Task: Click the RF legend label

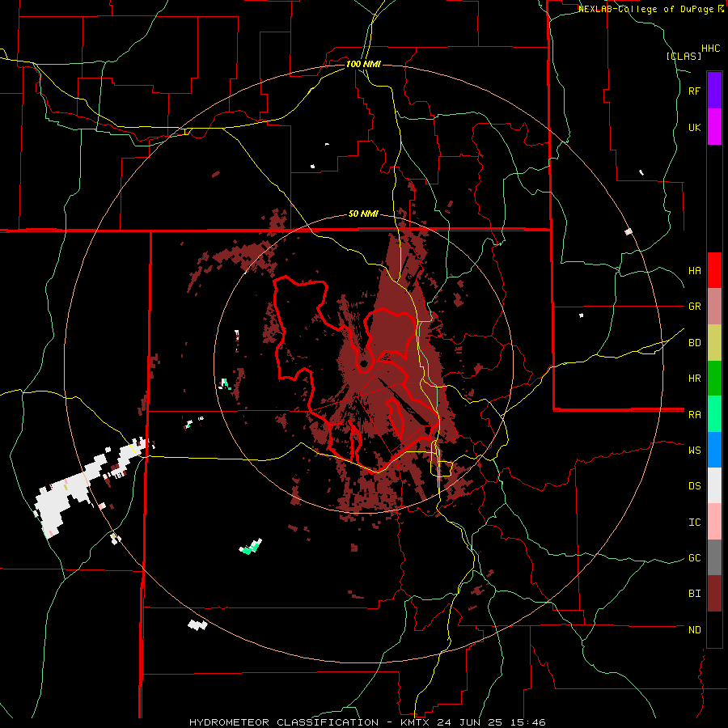Action: pos(694,91)
